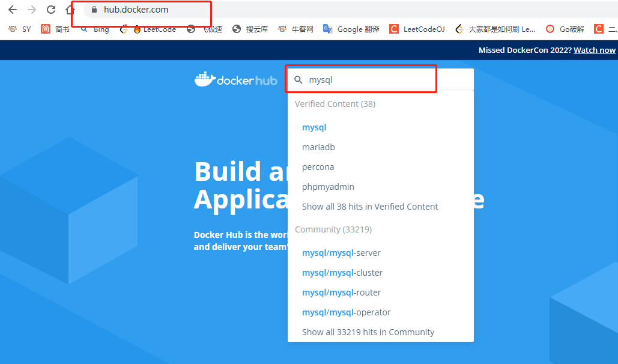
Task: Open the 极速 bookmark
Action: click(205, 29)
